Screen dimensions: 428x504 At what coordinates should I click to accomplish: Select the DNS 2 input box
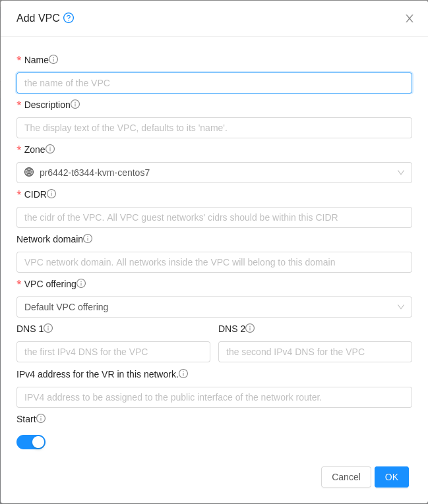(315, 352)
